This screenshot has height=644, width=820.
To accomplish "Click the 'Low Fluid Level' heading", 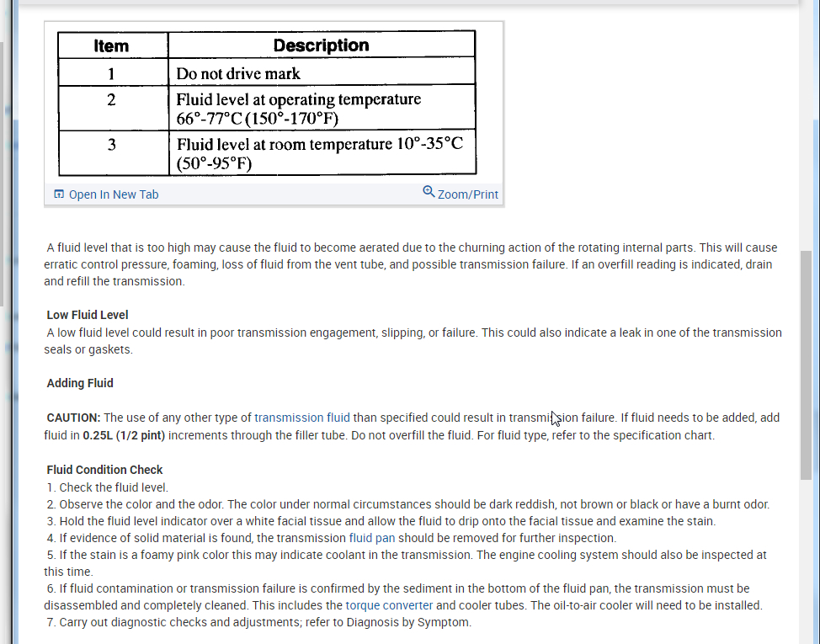I will (x=88, y=315).
